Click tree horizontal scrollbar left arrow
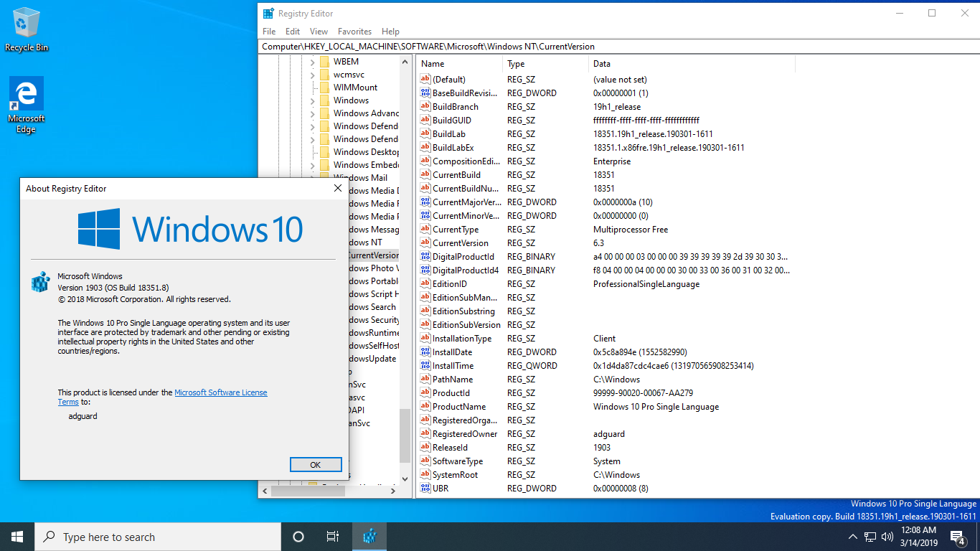980x551 pixels. click(265, 491)
